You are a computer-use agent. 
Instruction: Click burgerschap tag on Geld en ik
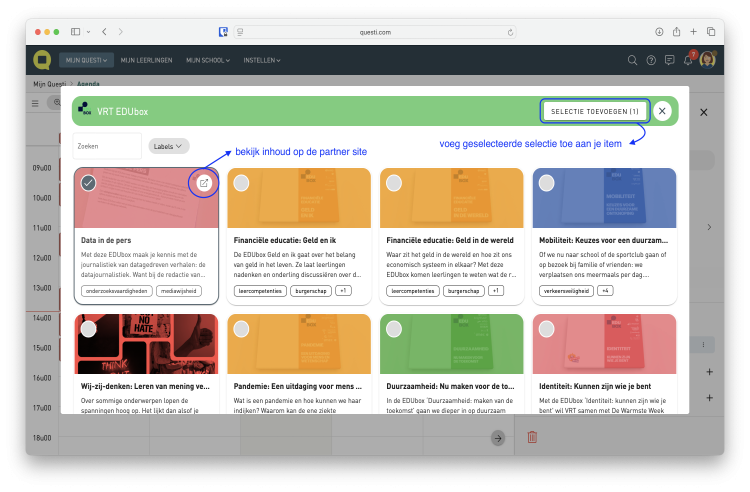pyautogui.click(x=311, y=291)
